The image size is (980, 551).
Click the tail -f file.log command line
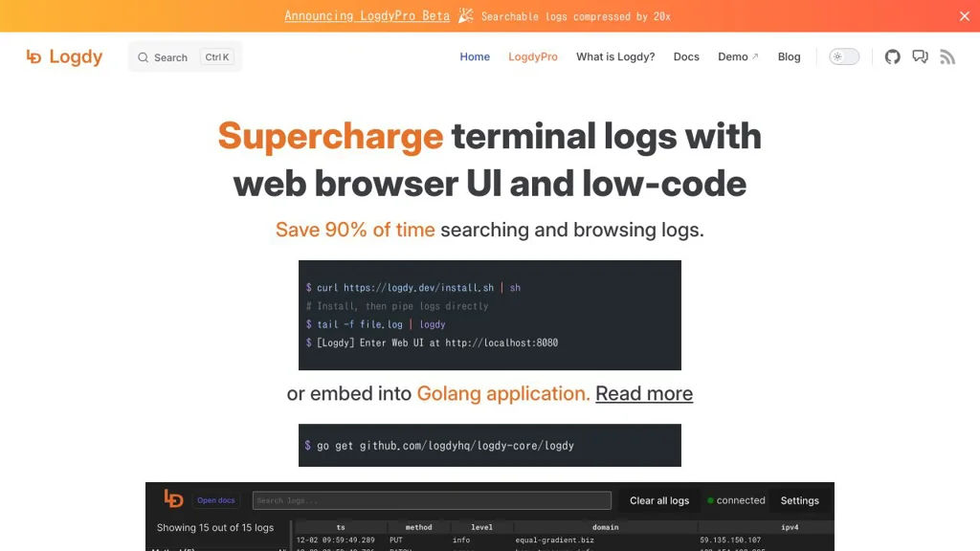375,324
